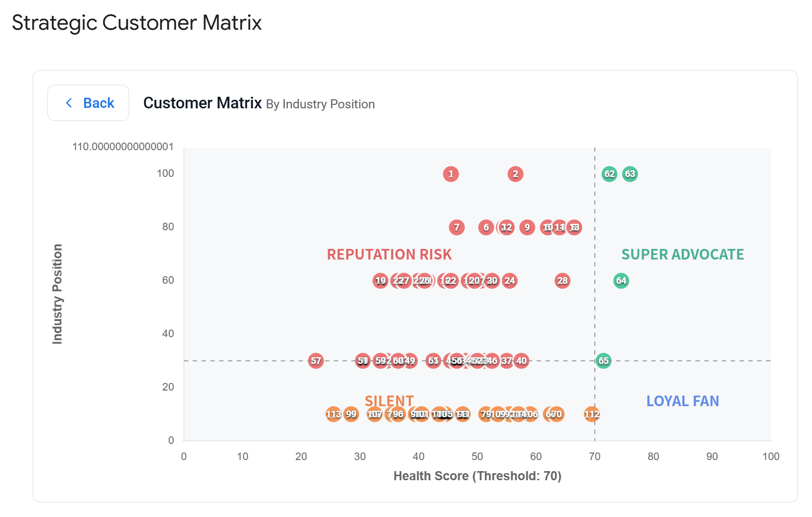Select red bubble 19 at row of 60
Screen dimensions: 812x517
(x=380, y=281)
